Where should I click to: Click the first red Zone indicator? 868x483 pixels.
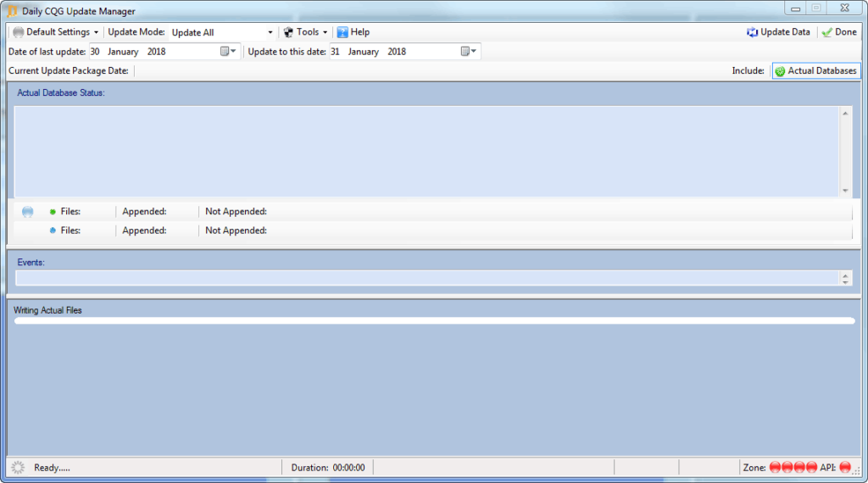pos(775,468)
